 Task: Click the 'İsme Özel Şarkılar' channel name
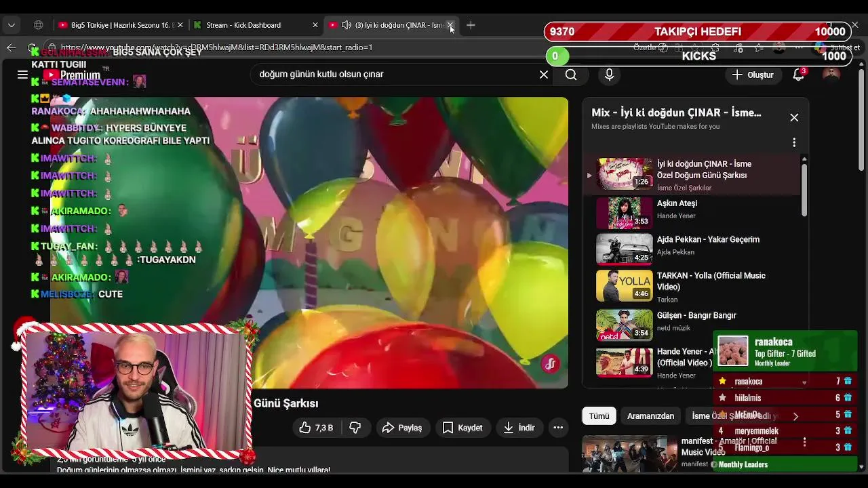point(684,188)
